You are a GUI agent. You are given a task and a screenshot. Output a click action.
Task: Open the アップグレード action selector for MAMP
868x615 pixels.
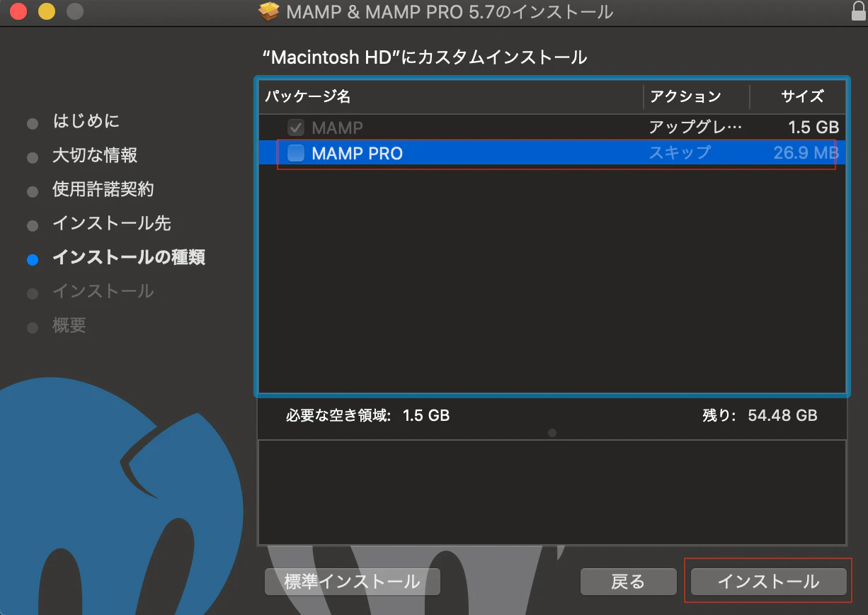[x=695, y=128]
